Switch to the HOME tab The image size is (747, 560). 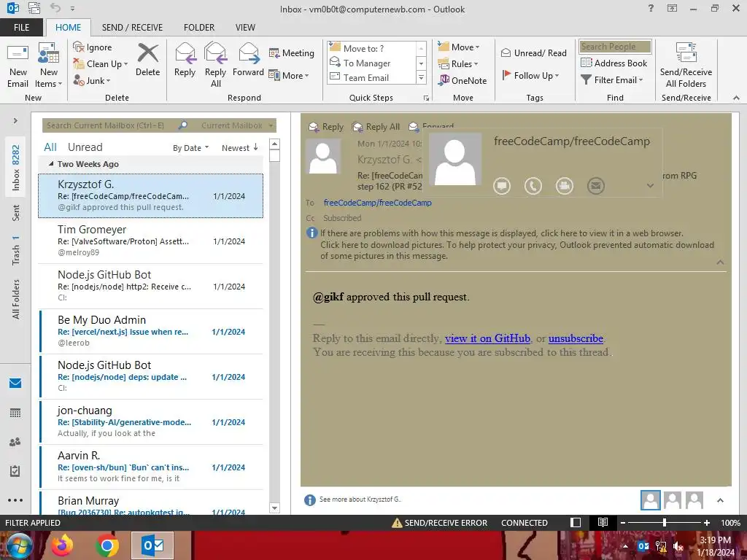(x=68, y=27)
